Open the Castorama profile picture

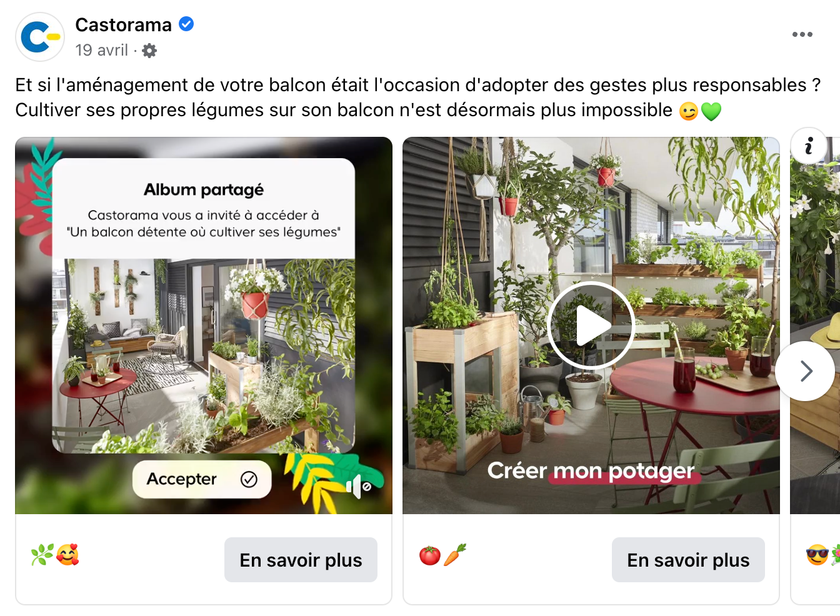(40, 37)
